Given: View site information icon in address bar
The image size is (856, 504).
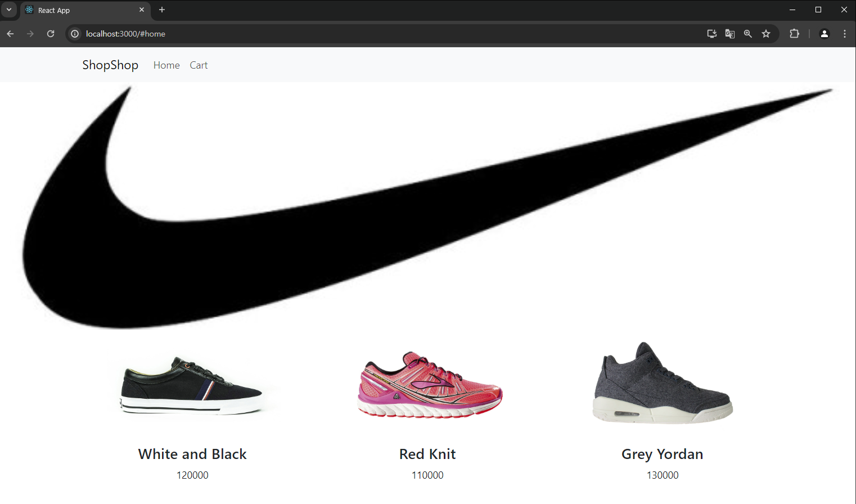Looking at the screenshot, I should click(75, 34).
